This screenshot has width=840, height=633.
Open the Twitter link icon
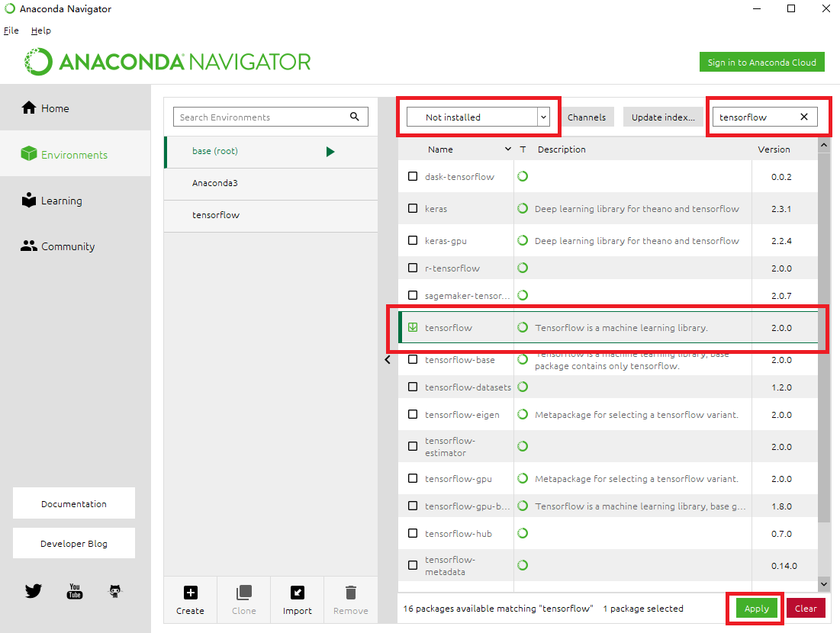(x=34, y=591)
